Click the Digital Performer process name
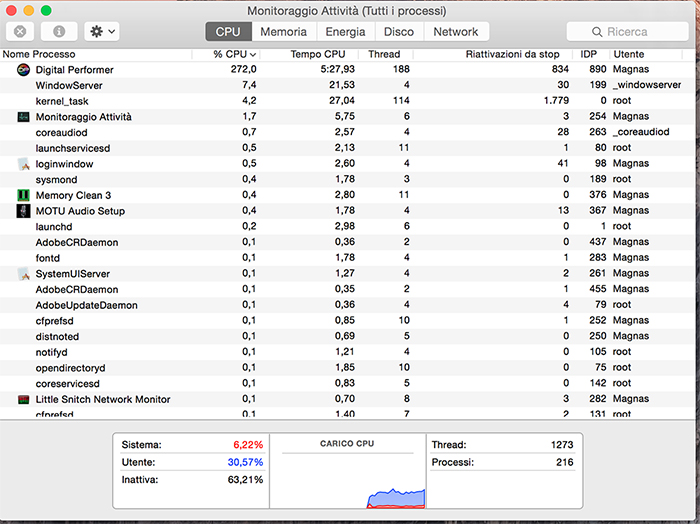 (x=75, y=70)
